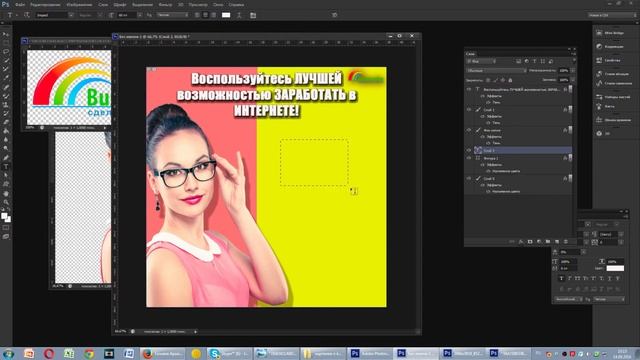The height and width of the screenshot is (360, 640).
Task: Click the Create Warped Text icon
Action: (x=239, y=15)
